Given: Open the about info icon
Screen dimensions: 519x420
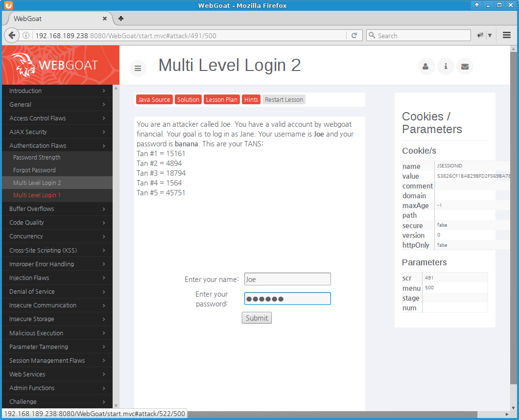Looking at the screenshot, I should point(446,67).
